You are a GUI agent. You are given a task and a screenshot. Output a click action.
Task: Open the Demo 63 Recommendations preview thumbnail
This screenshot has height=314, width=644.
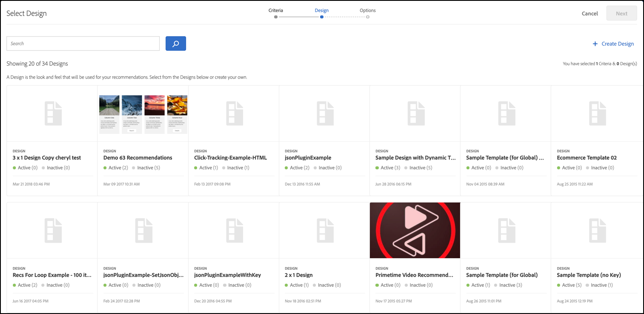(x=143, y=114)
